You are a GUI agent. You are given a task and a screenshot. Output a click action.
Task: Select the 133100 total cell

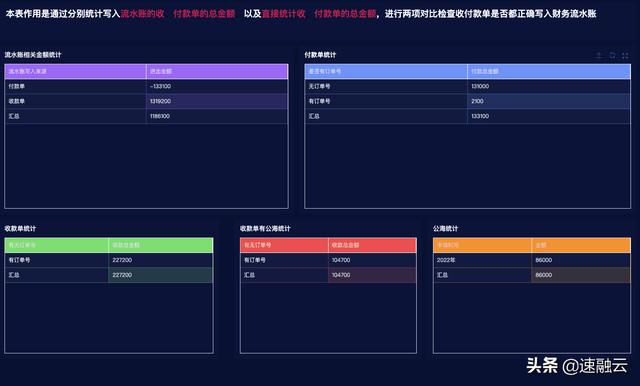[x=549, y=116]
